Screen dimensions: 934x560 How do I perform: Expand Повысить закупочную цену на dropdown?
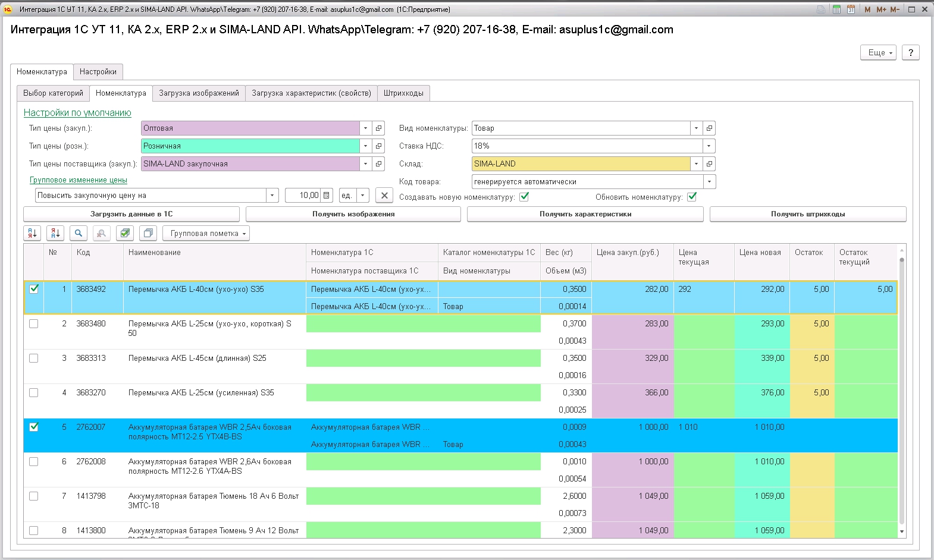pyautogui.click(x=272, y=196)
